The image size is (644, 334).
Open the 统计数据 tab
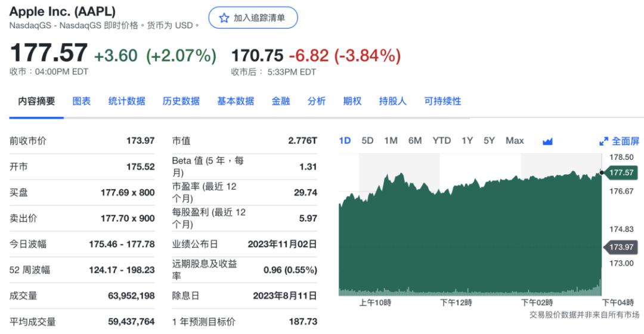[x=126, y=101]
